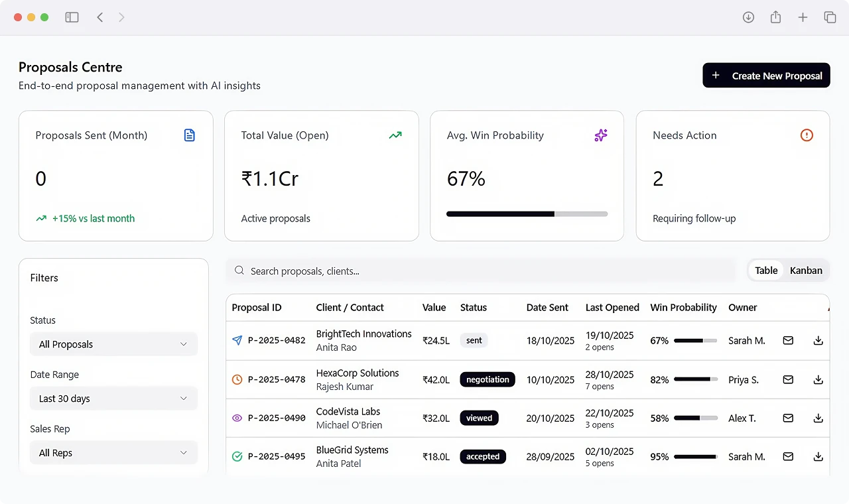The image size is (849, 504).
Task: Click sent-plane icon for P-2025-0482
Action: coord(237,340)
